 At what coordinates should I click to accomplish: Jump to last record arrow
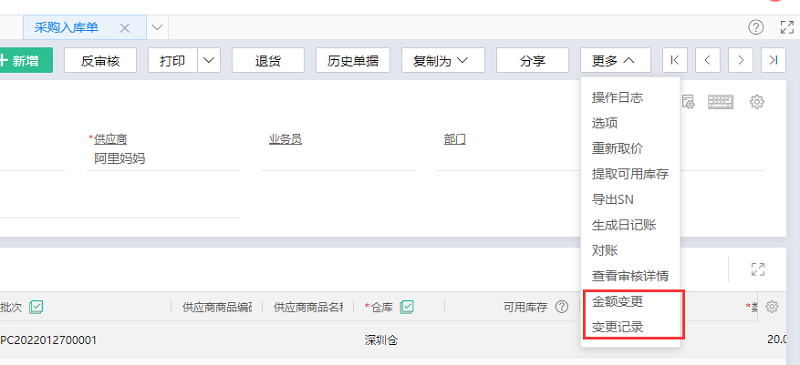click(x=773, y=60)
